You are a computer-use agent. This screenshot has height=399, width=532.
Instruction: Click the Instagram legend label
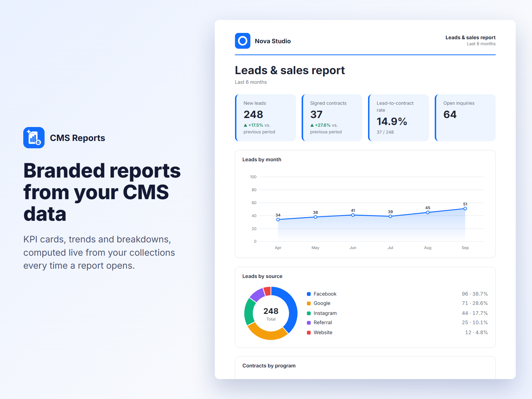325,313
